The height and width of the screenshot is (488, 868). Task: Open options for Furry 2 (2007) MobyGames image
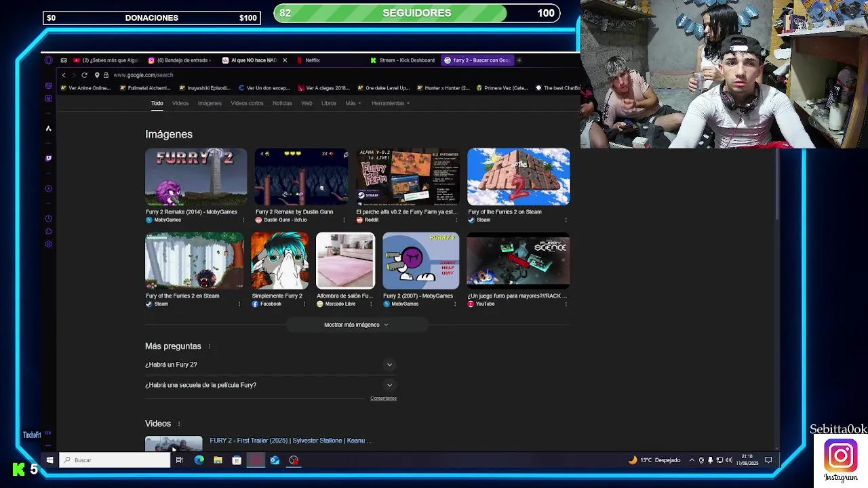pos(455,304)
